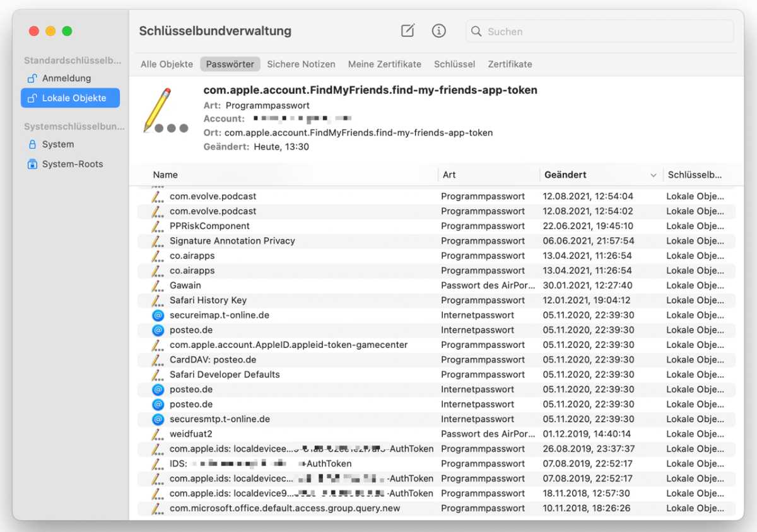Click the @ icon of securesmtp.t-online.de

coord(158,419)
